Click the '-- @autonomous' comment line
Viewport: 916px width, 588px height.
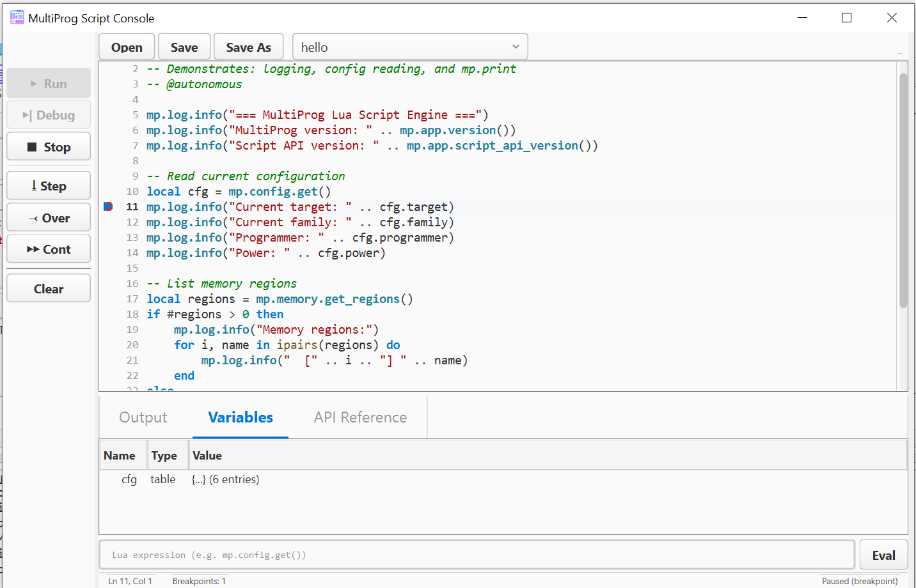pos(194,84)
